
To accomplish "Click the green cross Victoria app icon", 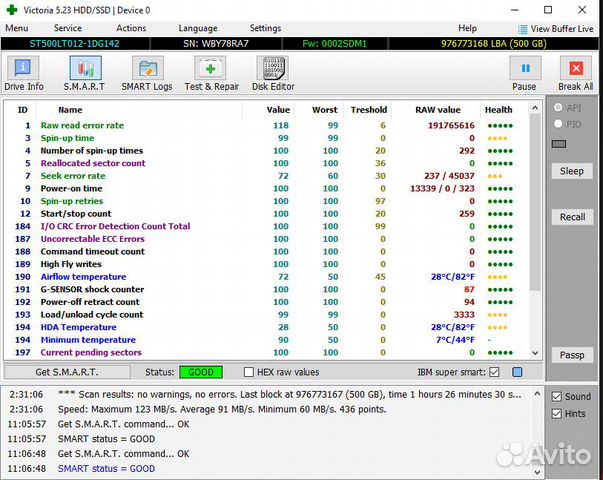I will [x=12, y=10].
